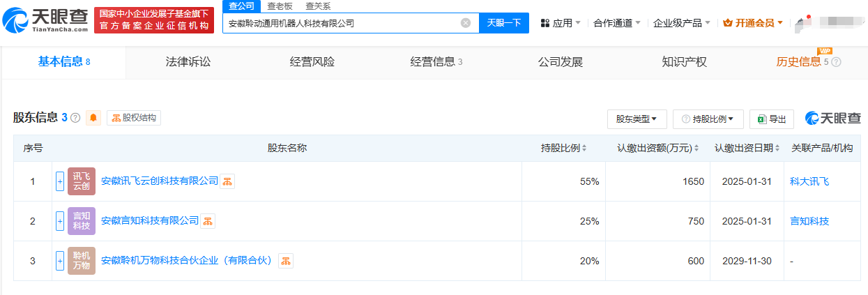The height and width of the screenshot is (295, 868).
Task: Open equity structure icon beside 安徽聆机万物科技合伙企业
Action: (285, 261)
